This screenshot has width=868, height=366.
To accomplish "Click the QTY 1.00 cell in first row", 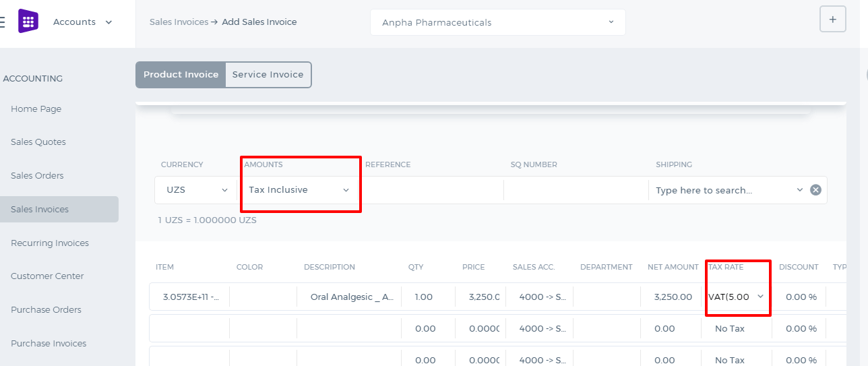I will tap(428, 297).
